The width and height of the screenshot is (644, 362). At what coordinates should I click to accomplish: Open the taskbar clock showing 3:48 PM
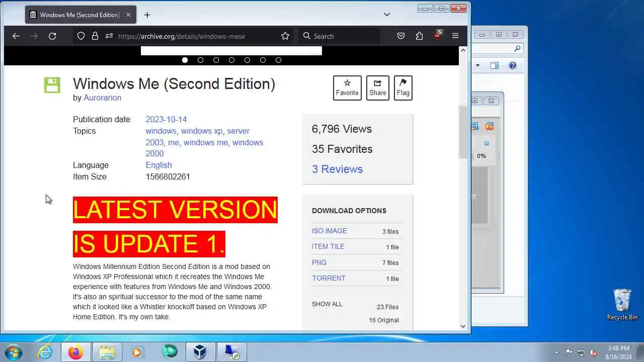coord(618,352)
